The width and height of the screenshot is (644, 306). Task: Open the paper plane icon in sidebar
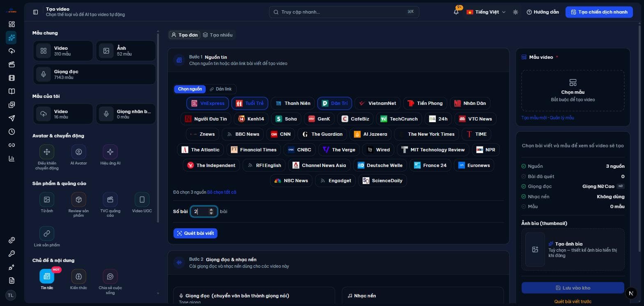click(x=11, y=118)
